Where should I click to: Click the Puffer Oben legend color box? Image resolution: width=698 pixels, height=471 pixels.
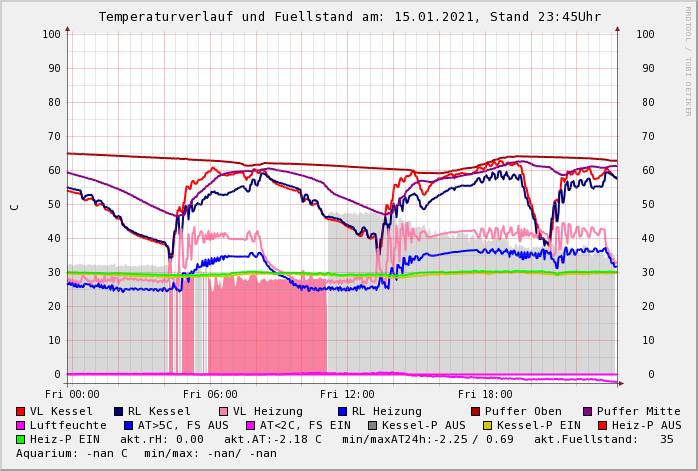475,411
